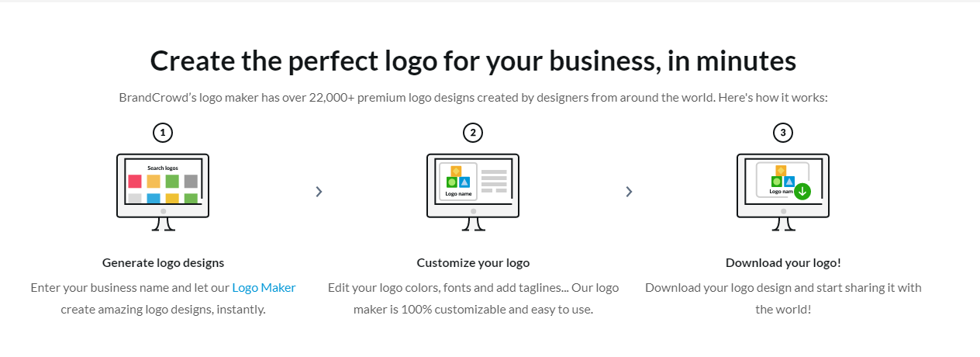The width and height of the screenshot is (980, 357).
Task: Click the customize logo monitor illustration
Action: 473,192
